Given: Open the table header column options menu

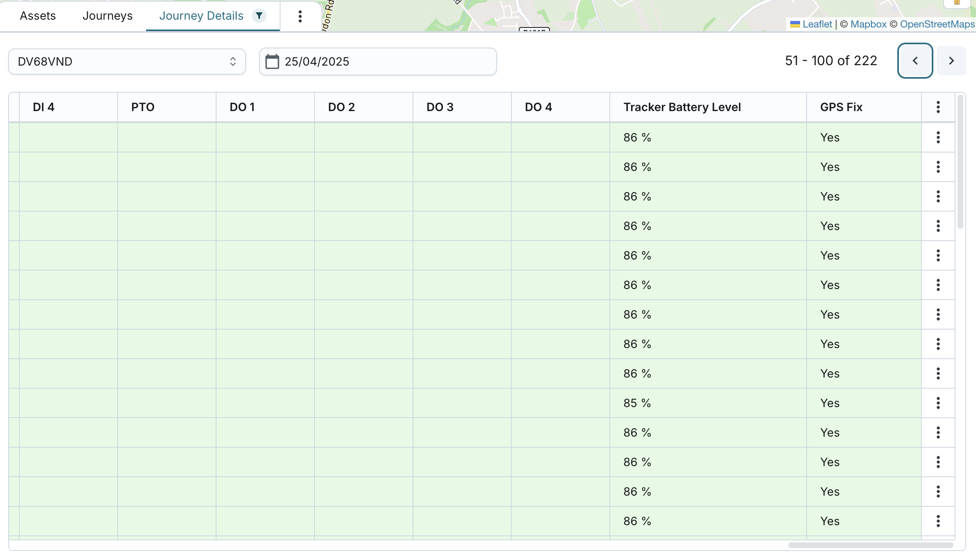Looking at the screenshot, I should 938,107.
